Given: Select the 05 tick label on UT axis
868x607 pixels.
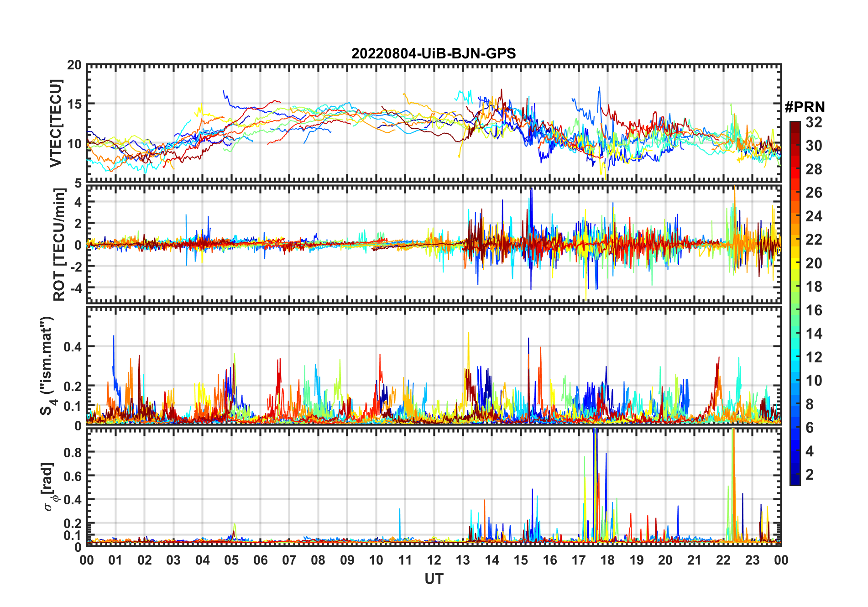Looking at the screenshot, I should point(231,560).
